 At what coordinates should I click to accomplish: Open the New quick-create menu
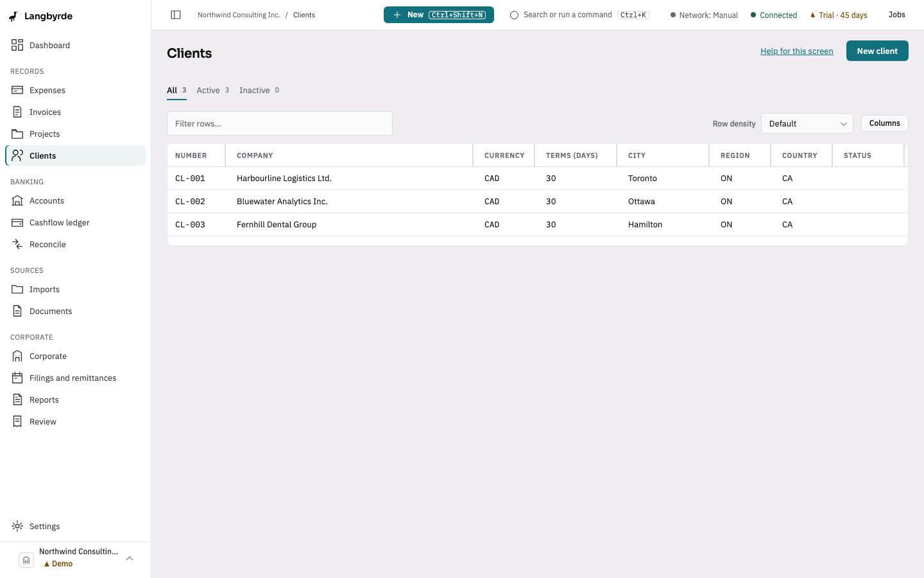coord(439,15)
